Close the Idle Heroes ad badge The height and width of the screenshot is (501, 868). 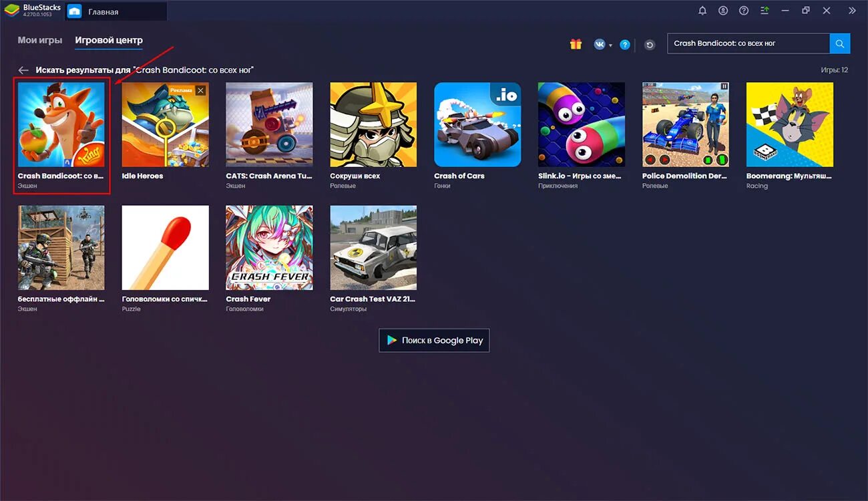[201, 90]
